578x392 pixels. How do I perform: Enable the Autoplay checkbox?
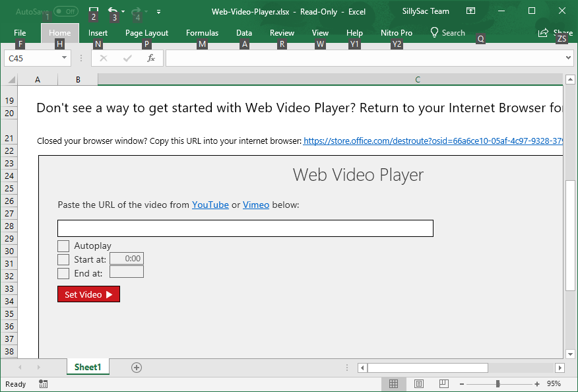point(63,246)
